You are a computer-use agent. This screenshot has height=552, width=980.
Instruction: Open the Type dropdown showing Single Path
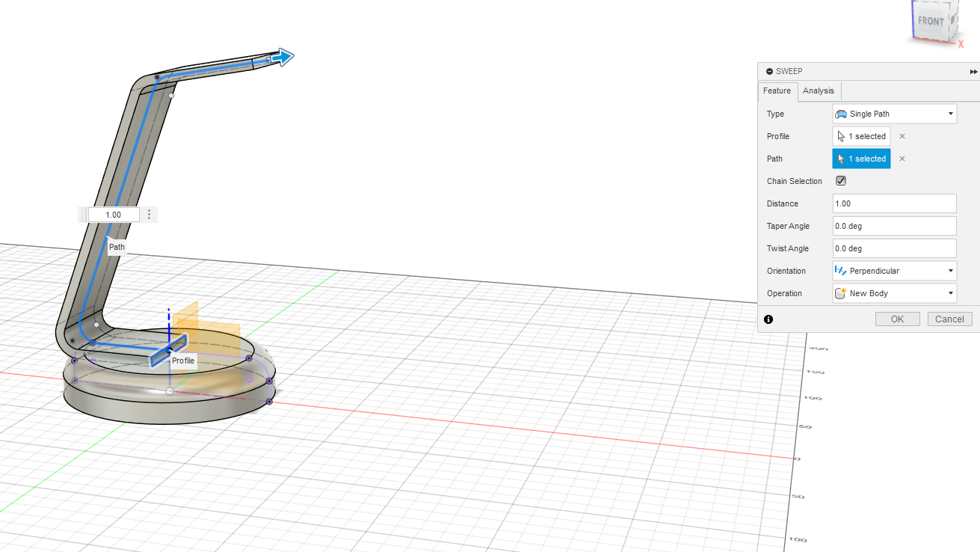895,114
